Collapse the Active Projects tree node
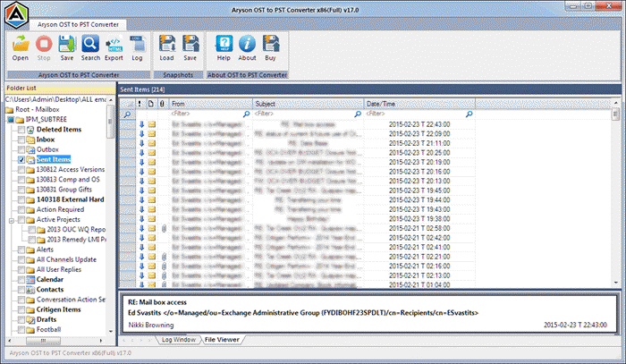Viewport: 626px width, 364px height. click(9, 219)
